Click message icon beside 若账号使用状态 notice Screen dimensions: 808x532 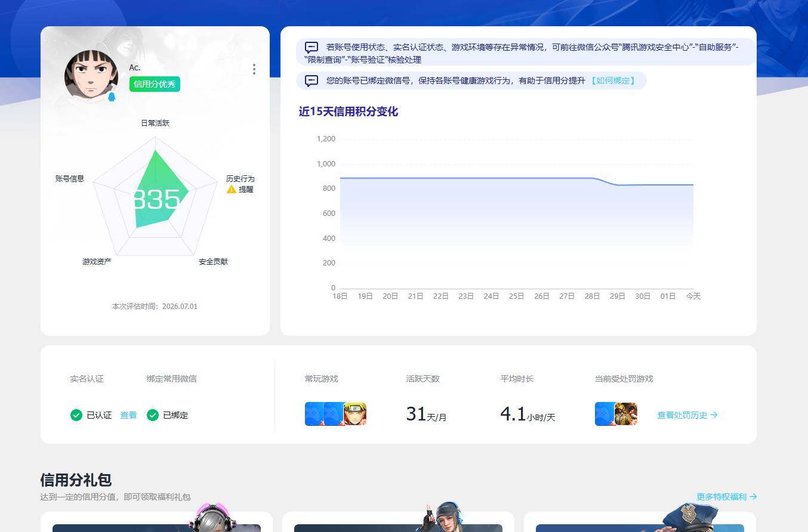point(312,47)
